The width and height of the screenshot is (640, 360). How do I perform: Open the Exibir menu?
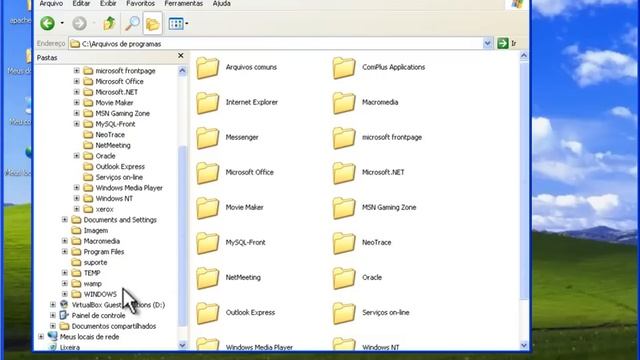108,4
